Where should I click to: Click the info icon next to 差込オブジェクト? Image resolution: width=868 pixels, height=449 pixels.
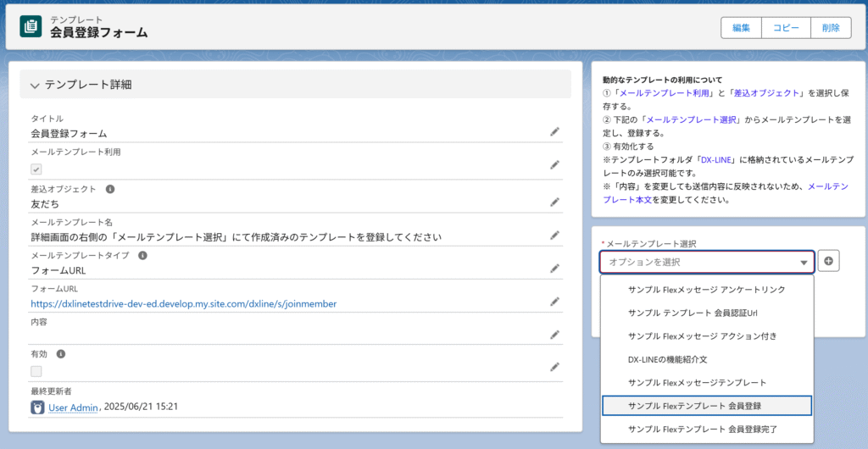(110, 189)
